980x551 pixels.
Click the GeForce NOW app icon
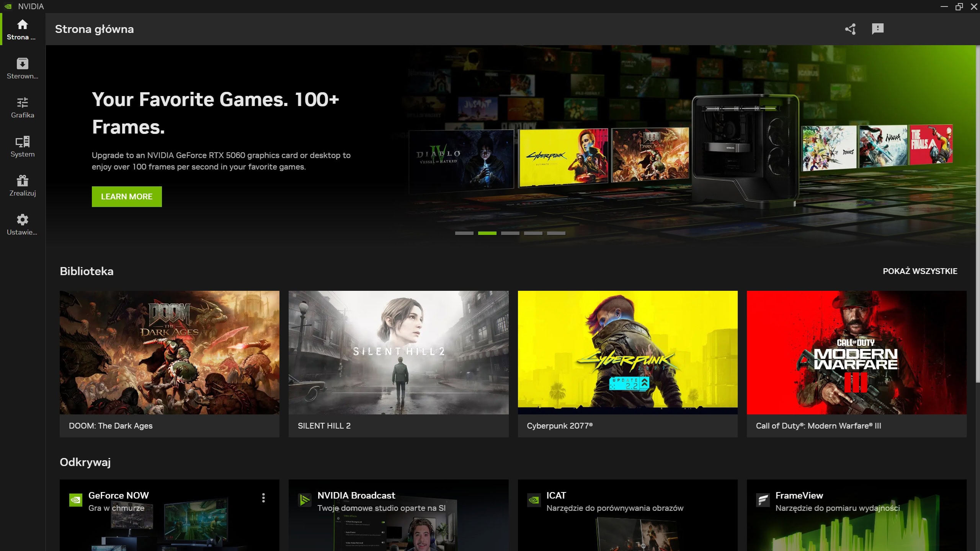pyautogui.click(x=76, y=500)
